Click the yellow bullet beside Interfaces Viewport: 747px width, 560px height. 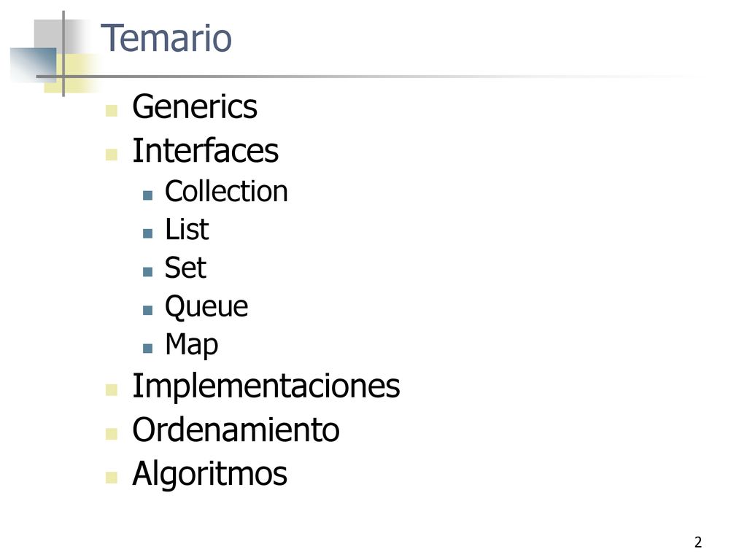112,155
